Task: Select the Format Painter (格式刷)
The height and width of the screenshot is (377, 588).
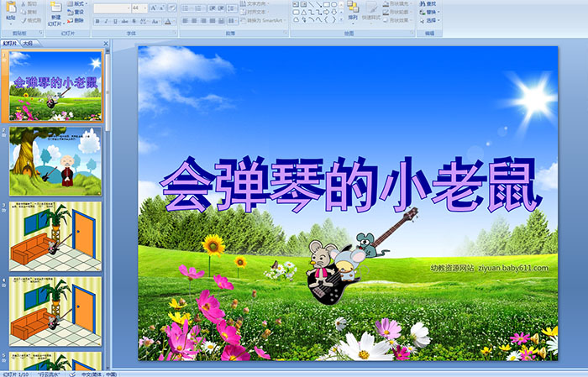Action: pos(31,20)
